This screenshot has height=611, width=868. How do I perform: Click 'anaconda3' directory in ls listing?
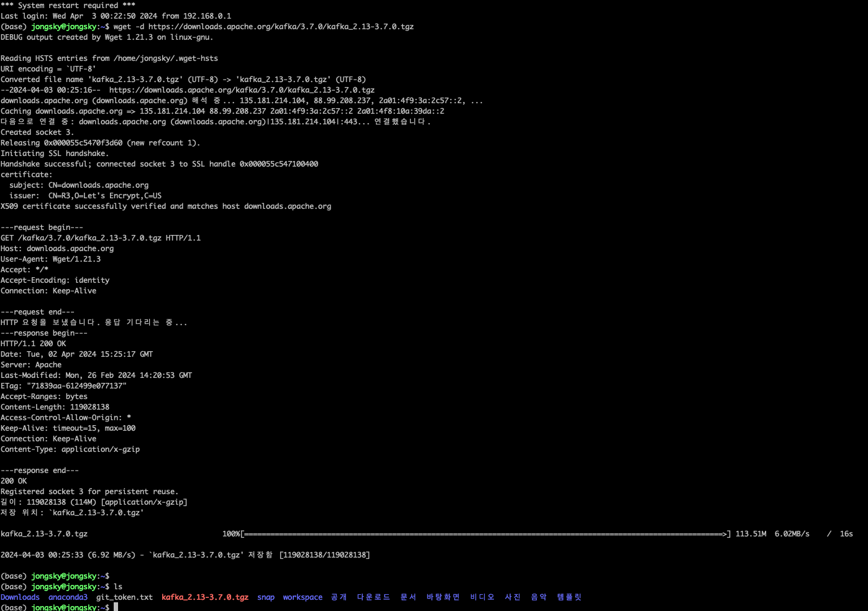point(68,597)
